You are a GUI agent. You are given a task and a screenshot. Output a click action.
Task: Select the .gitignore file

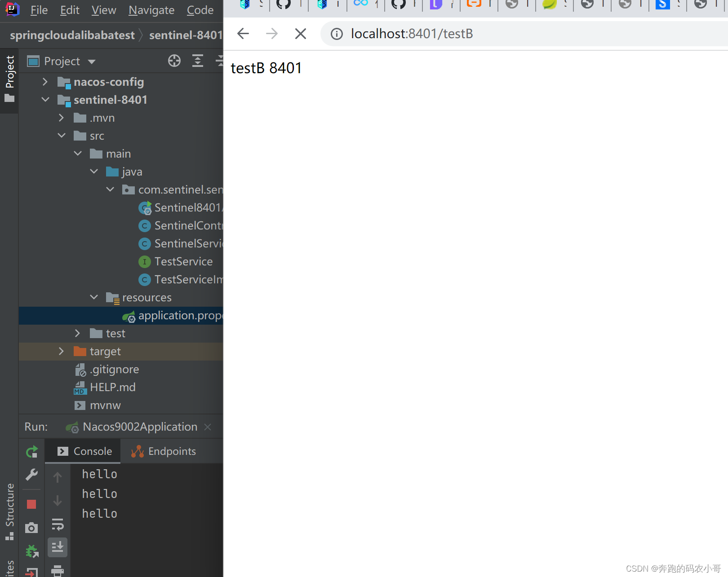pyautogui.click(x=107, y=370)
